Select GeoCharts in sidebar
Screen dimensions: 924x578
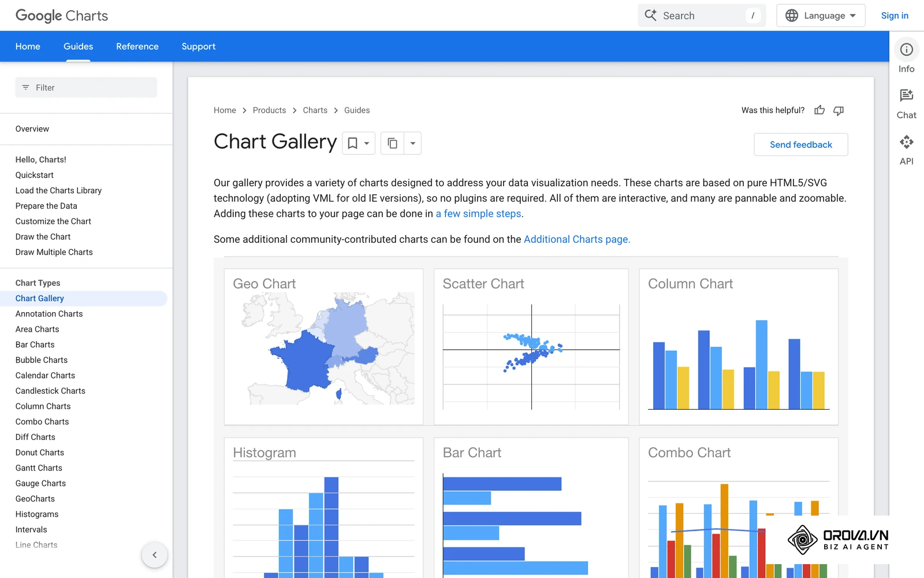pos(35,499)
